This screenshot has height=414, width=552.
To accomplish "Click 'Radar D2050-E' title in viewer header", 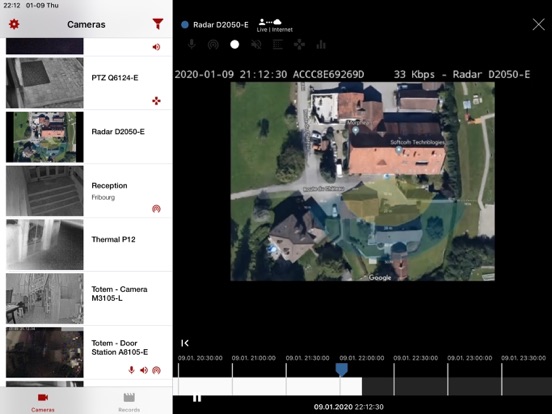I will pyautogui.click(x=220, y=25).
